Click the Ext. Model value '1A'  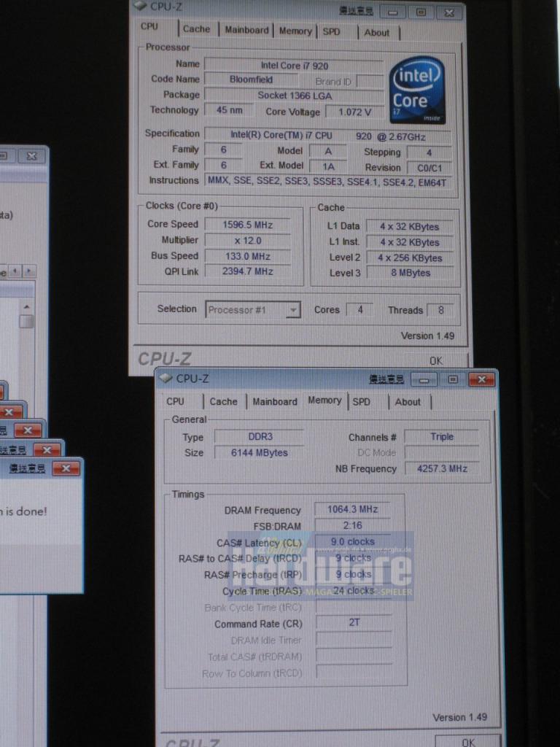[x=328, y=167]
